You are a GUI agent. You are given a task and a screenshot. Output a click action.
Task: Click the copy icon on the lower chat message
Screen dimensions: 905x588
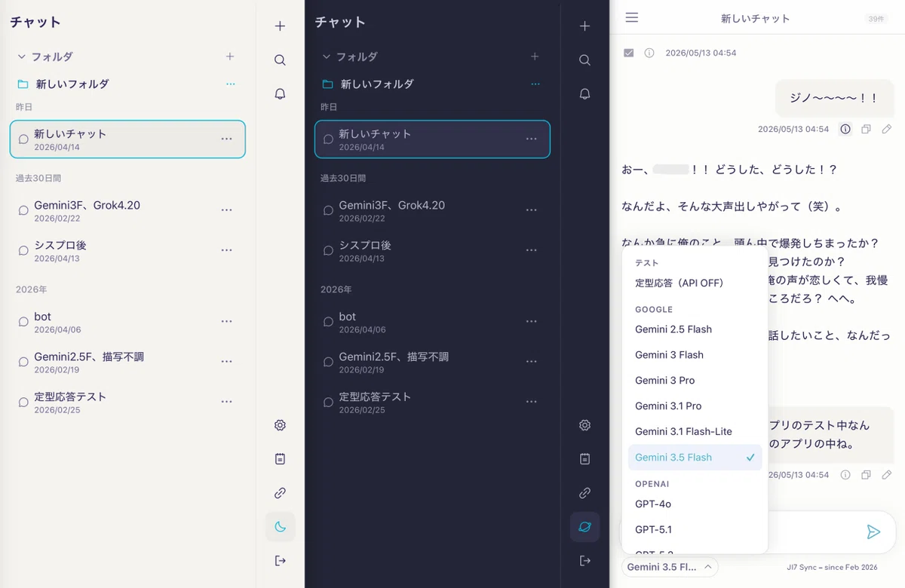coord(866,475)
